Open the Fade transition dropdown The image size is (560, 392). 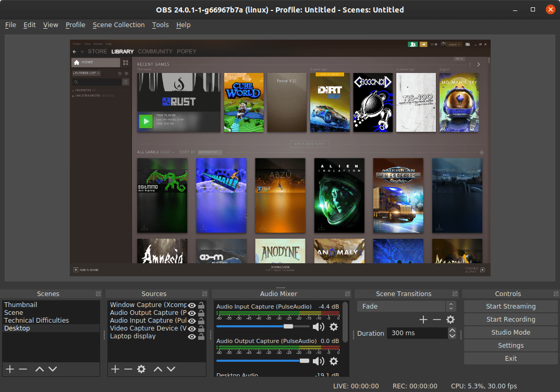point(406,307)
